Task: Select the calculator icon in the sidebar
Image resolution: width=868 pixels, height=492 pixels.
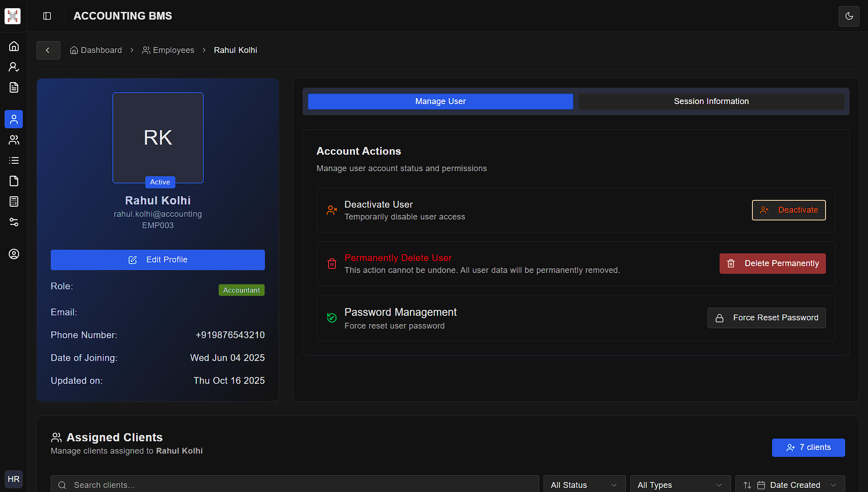Action: point(14,201)
